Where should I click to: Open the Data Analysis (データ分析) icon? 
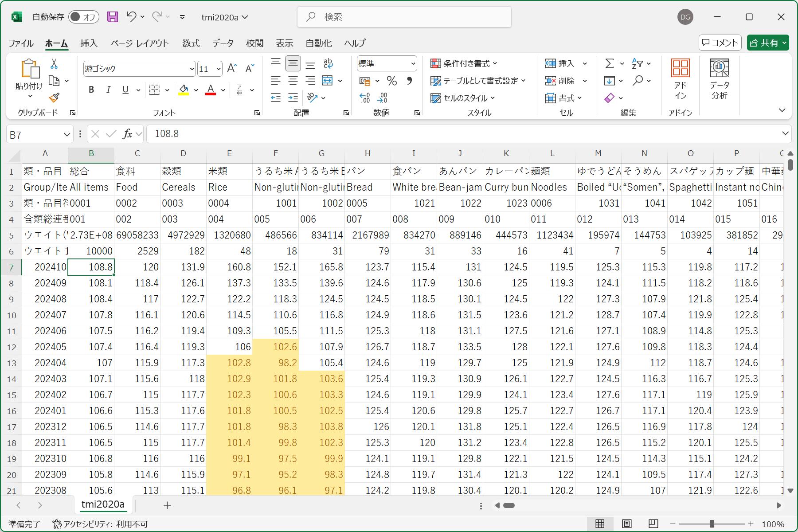tap(720, 79)
